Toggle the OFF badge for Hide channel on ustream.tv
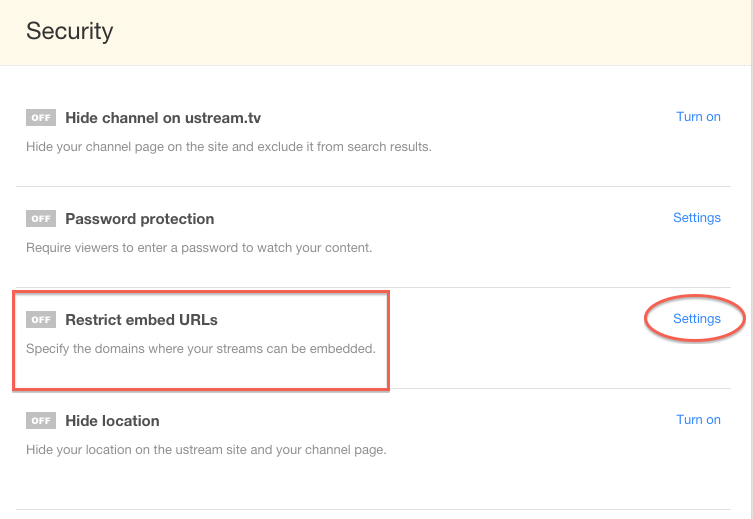 [x=41, y=118]
